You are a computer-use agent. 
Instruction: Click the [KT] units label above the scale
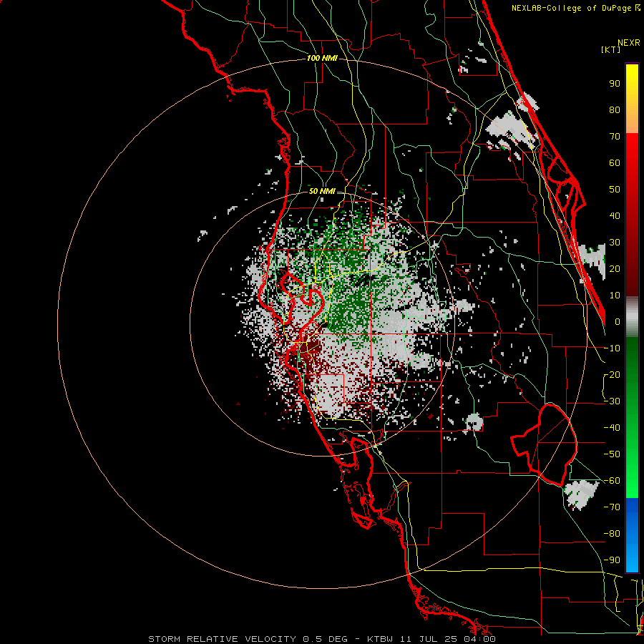(x=610, y=49)
